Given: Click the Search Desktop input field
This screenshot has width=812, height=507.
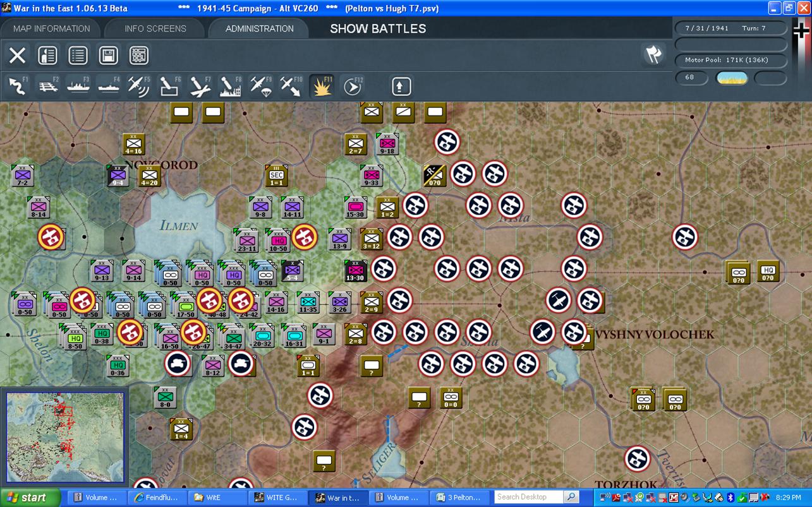Looking at the screenshot, I should coord(529,497).
